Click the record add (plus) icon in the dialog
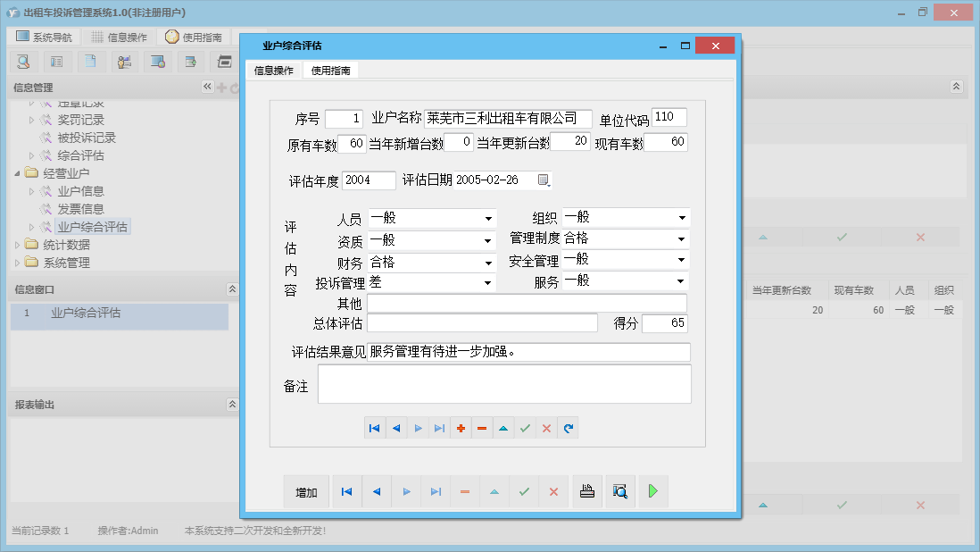This screenshot has height=552, width=980. point(461,428)
